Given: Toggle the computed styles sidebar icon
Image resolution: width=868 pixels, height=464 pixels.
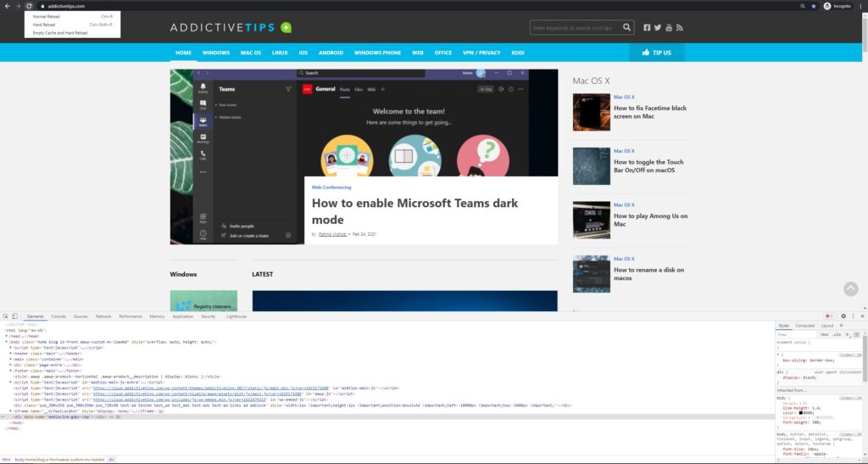Looking at the screenshot, I should point(856,334).
